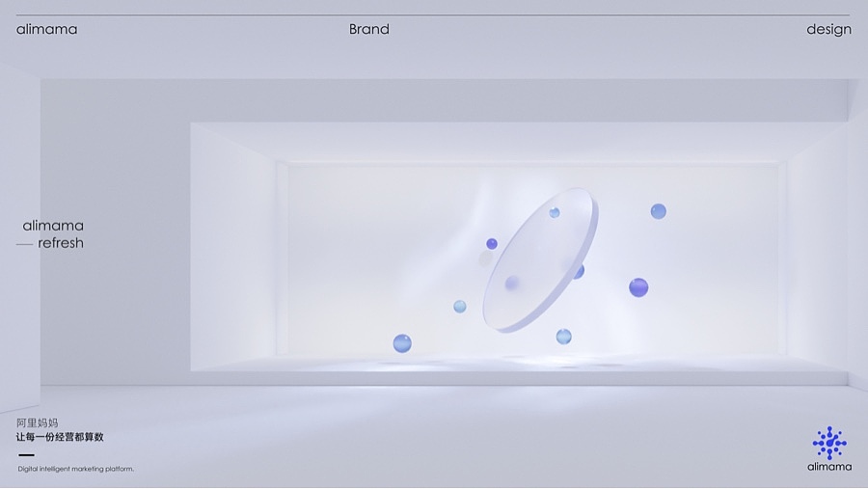Click the slogan '让每一份经营都算数'
This screenshot has height=489, width=868.
click(x=60, y=437)
